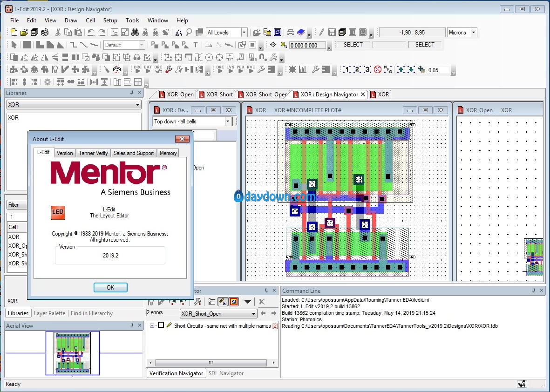This screenshot has height=392, width=550.
Task: Redo the last undone action
Action: pos(102,33)
